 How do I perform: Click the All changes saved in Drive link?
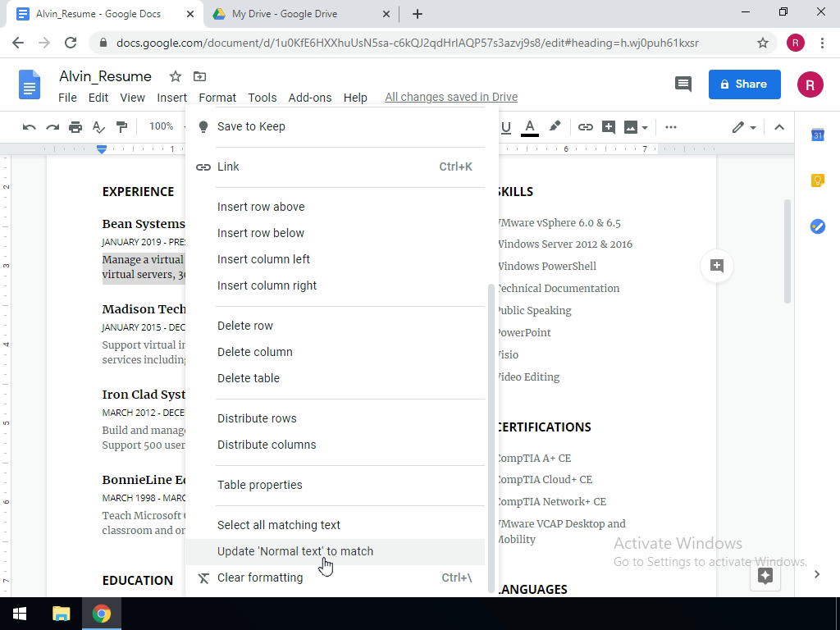point(451,97)
